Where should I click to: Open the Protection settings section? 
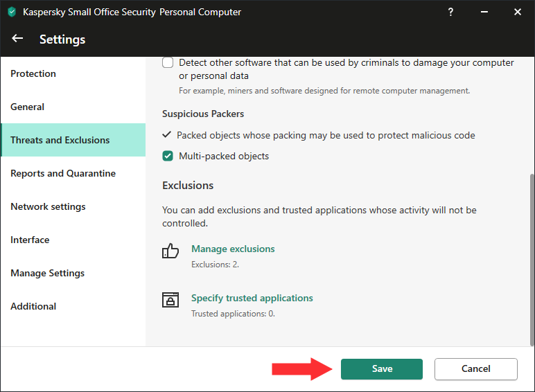[73, 73]
